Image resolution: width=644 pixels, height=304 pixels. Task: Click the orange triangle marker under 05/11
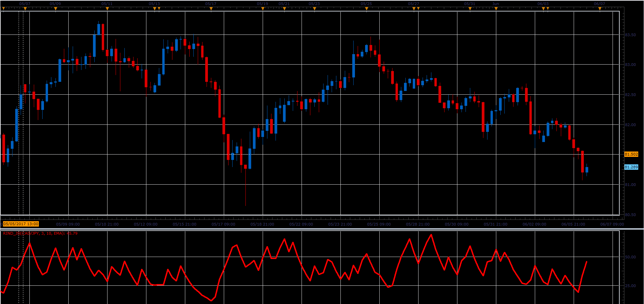click(108, 9)
